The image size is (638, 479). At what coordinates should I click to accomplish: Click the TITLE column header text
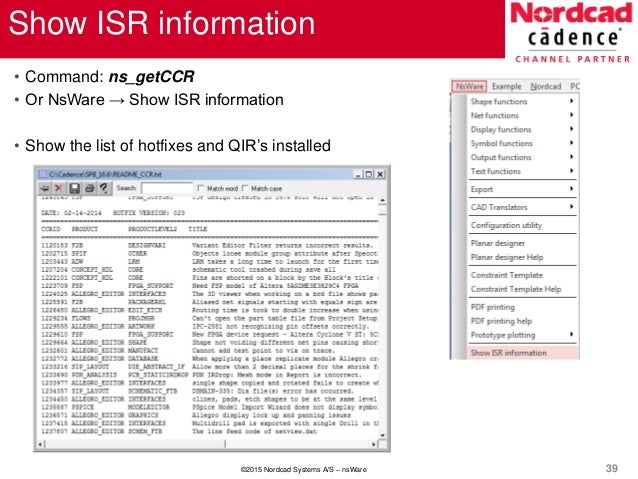198,229
